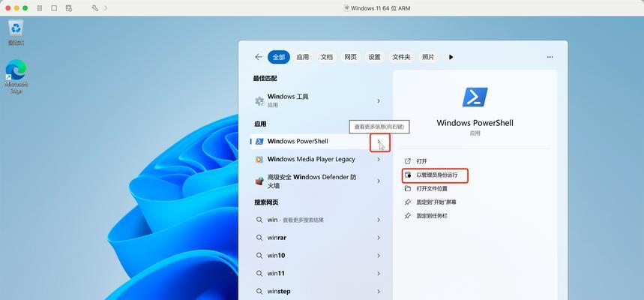
Task: Choose 以管理员身份运行
Action: click(436, 175)
